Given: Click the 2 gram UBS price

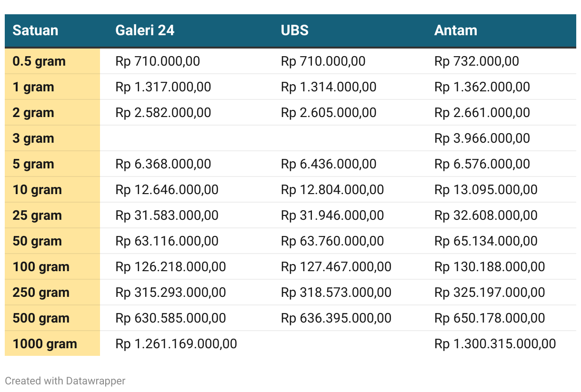Looking at the screenshot, I should (x=329, y=113).
